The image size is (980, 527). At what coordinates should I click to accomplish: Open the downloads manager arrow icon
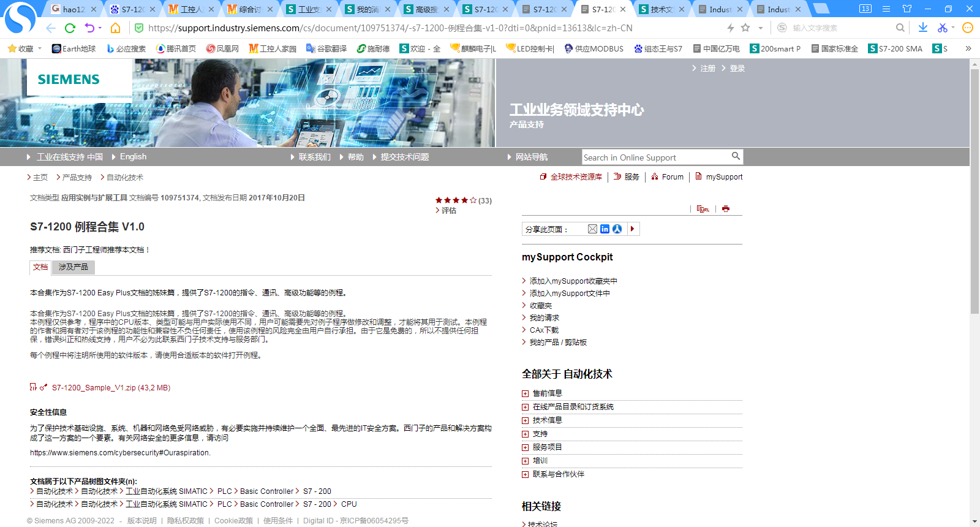923,28
